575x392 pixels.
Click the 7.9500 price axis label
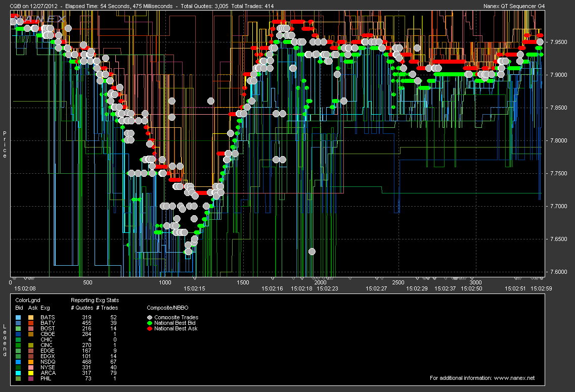[558, 42]
